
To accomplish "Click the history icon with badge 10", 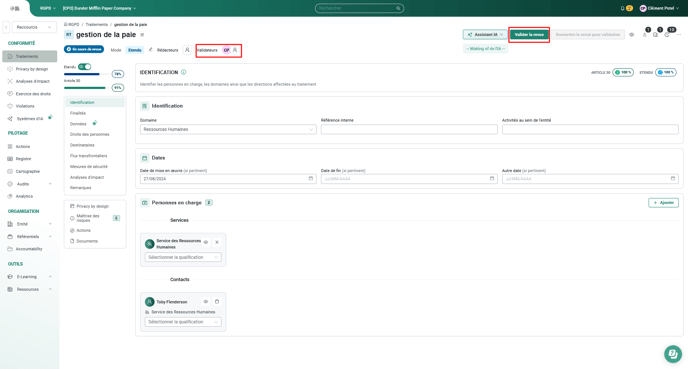I will click(x=667, y=34).
